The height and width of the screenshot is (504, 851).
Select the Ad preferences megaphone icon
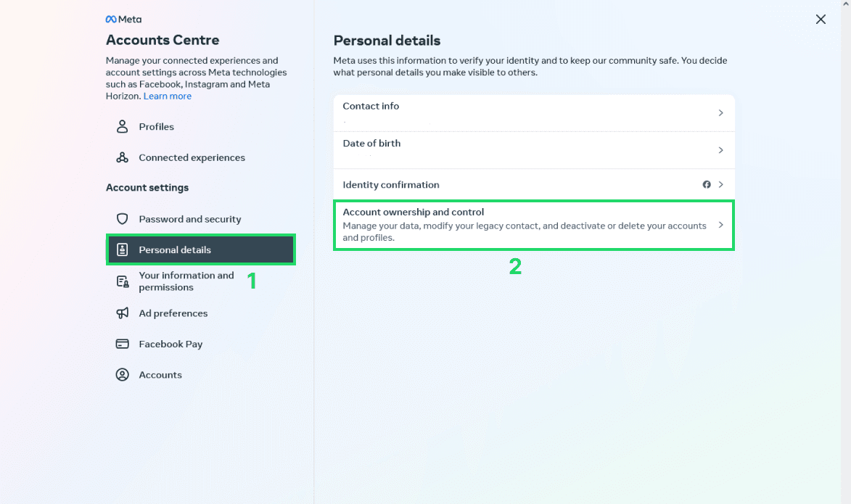[x=122, y=313]
